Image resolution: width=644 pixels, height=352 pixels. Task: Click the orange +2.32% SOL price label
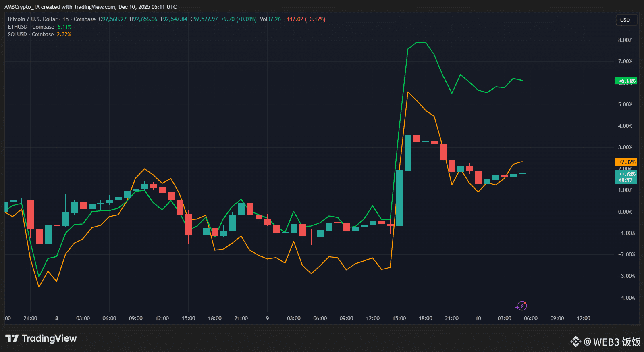(x=626, y=162)
